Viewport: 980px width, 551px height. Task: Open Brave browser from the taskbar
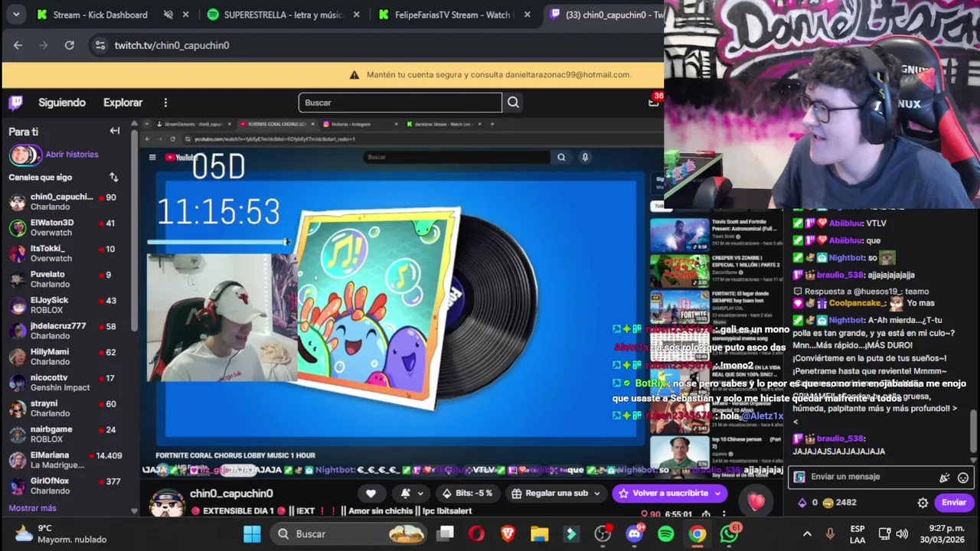[x=508, y=533]
